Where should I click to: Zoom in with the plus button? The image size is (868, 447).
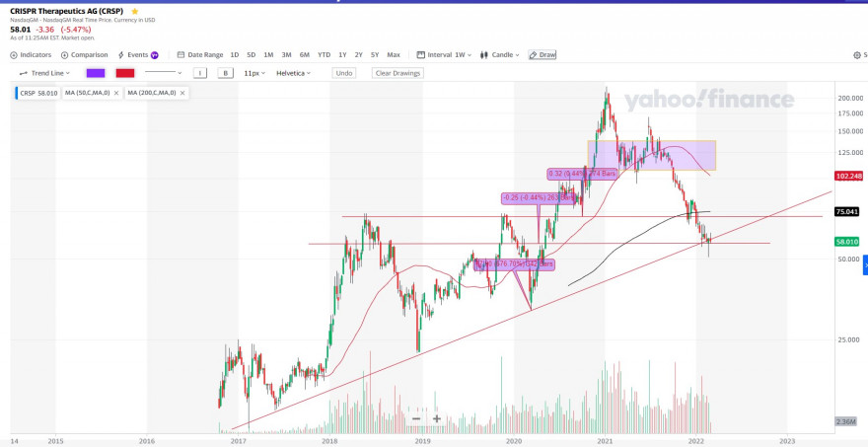pyautogui.click(x=437, y=418)
